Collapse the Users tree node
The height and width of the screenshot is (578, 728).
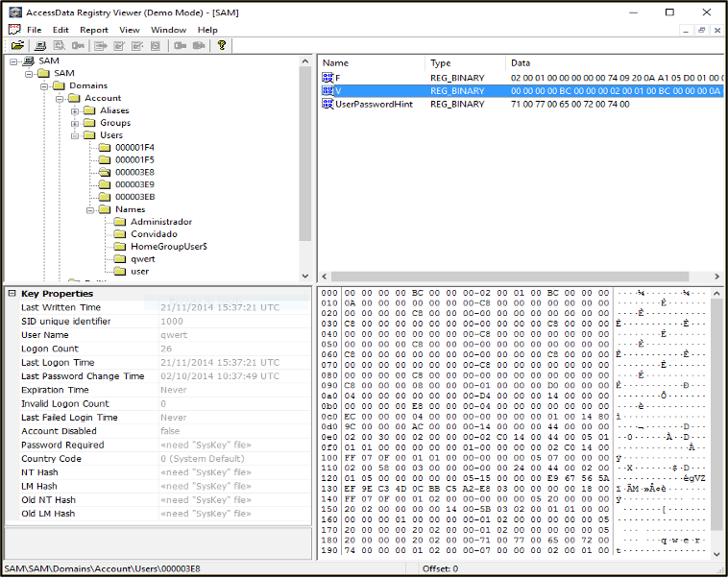tap(75, 135)
